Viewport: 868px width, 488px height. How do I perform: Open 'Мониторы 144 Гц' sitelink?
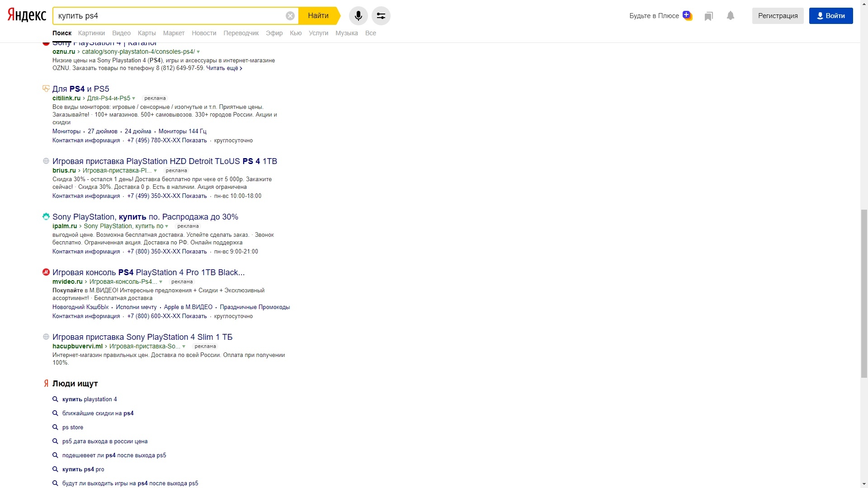(182, 131)
